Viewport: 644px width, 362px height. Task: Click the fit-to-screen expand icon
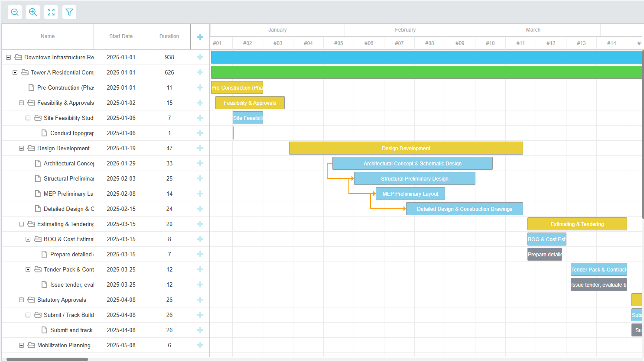(51, 12)
